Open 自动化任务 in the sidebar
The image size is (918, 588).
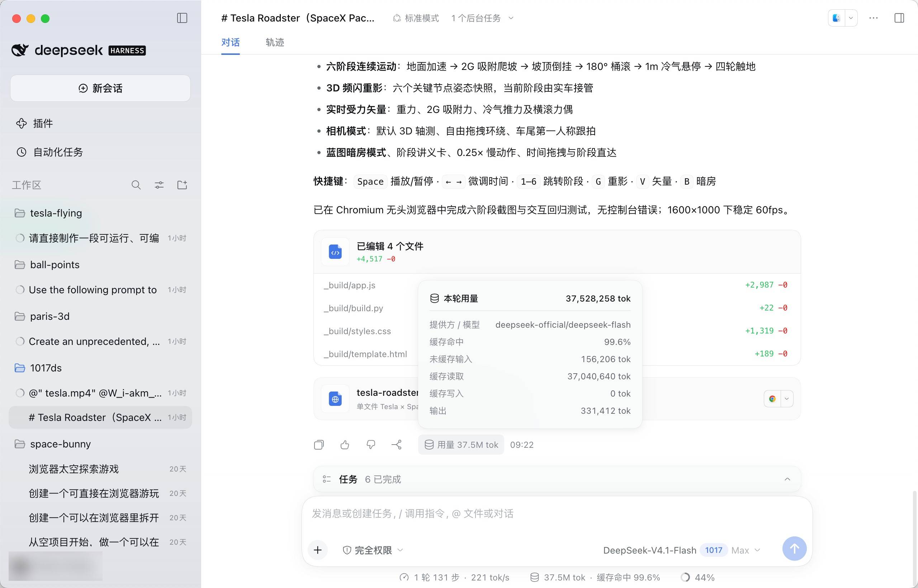(100, 152)
